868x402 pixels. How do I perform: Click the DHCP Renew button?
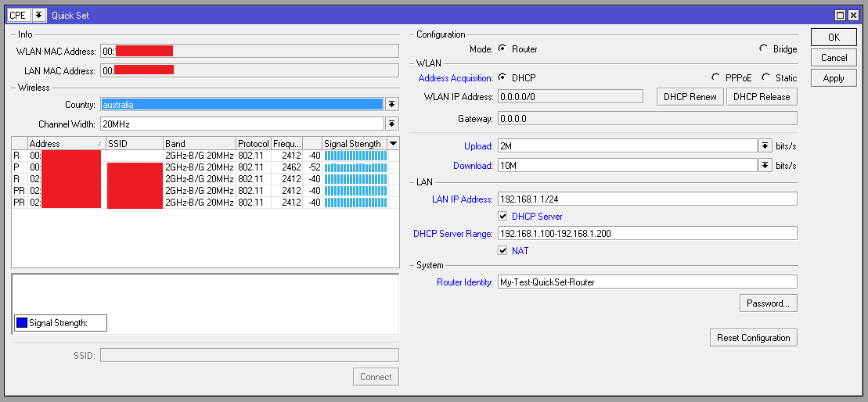point(690,96)
